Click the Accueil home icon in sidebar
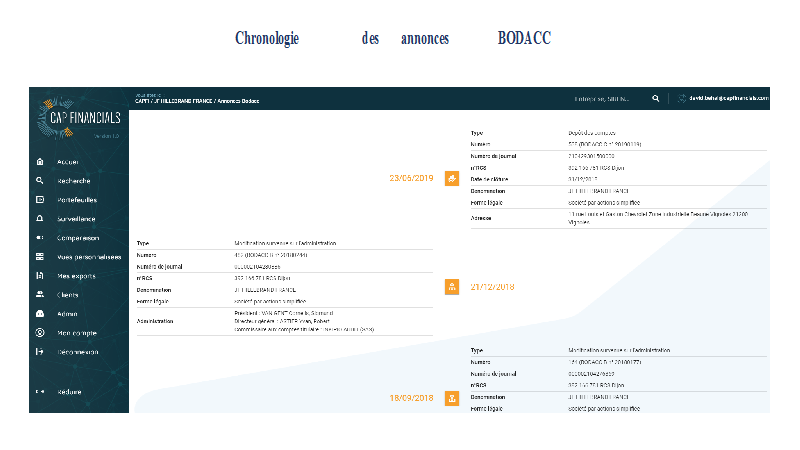The width and height of the screenshot is (800, 450). tap(39, 162)
